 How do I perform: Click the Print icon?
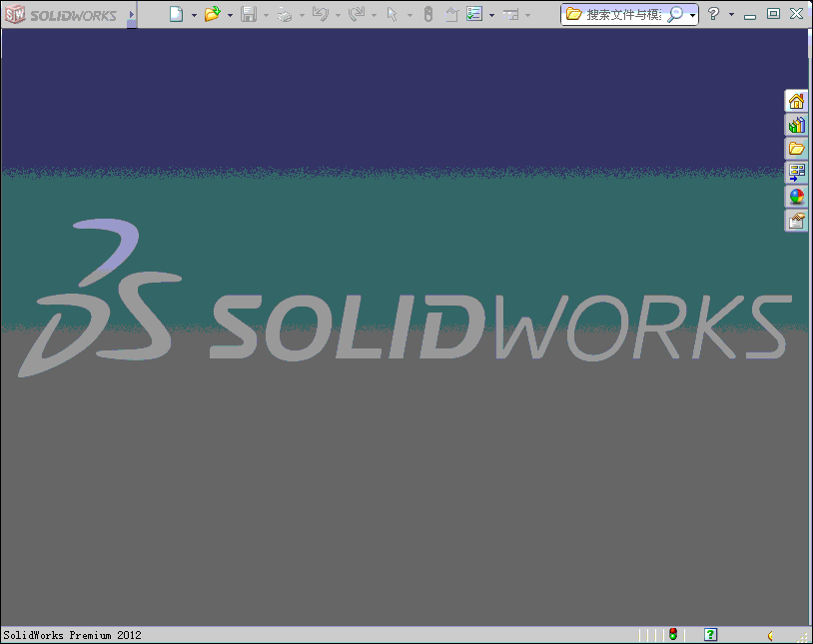coord(285,14)
